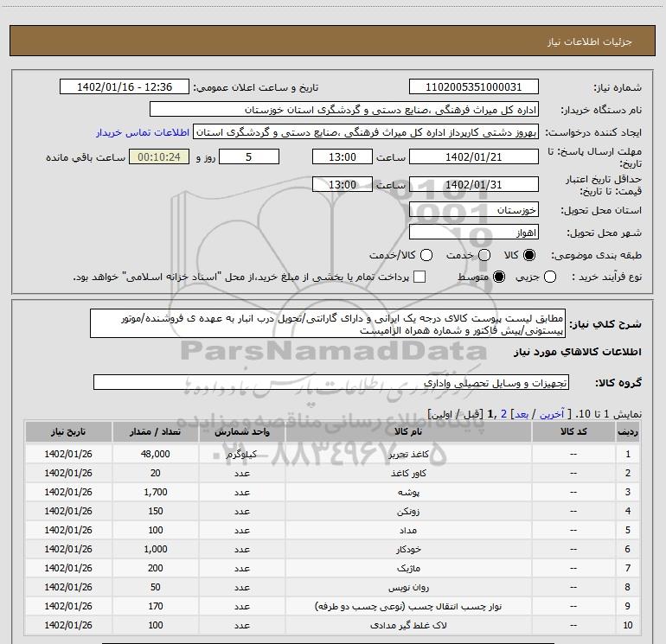Click the remaining time counter 00:10:24
Screen dimensions: 666x644
click(x=159, y=156)
